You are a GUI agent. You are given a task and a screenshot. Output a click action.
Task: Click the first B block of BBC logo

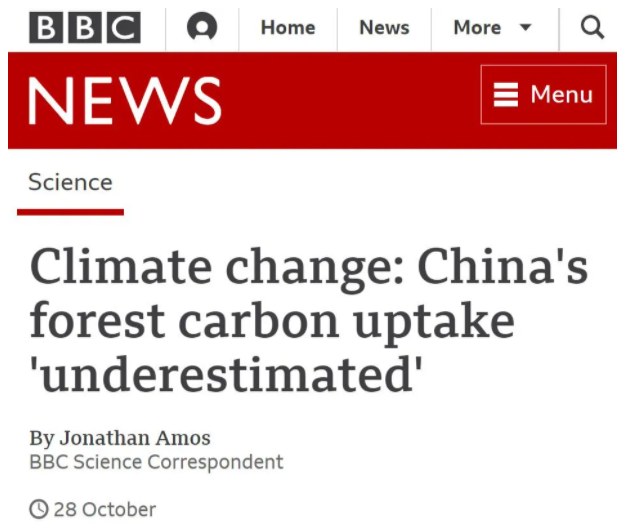point(46,27)
